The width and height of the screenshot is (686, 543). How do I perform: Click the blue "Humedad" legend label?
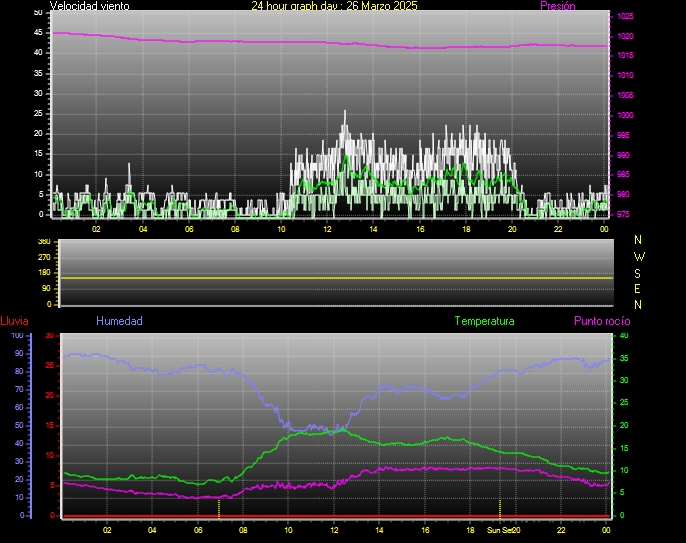pyautogui.click(x=119, y=321)
